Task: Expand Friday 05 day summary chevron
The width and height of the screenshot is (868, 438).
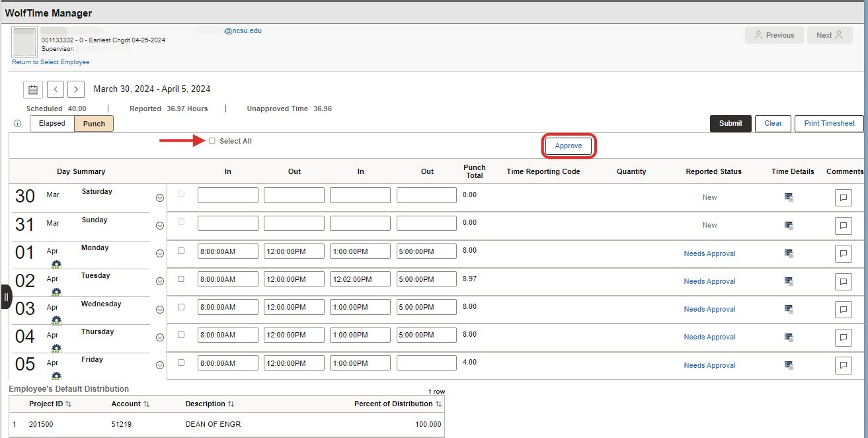Action: click(x=159, y=365)
